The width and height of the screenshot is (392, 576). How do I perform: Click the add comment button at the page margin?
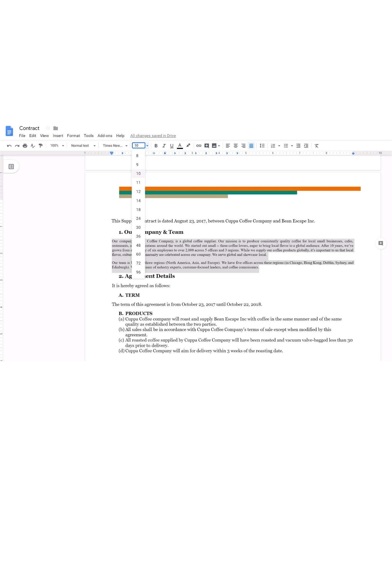point(381,243)
